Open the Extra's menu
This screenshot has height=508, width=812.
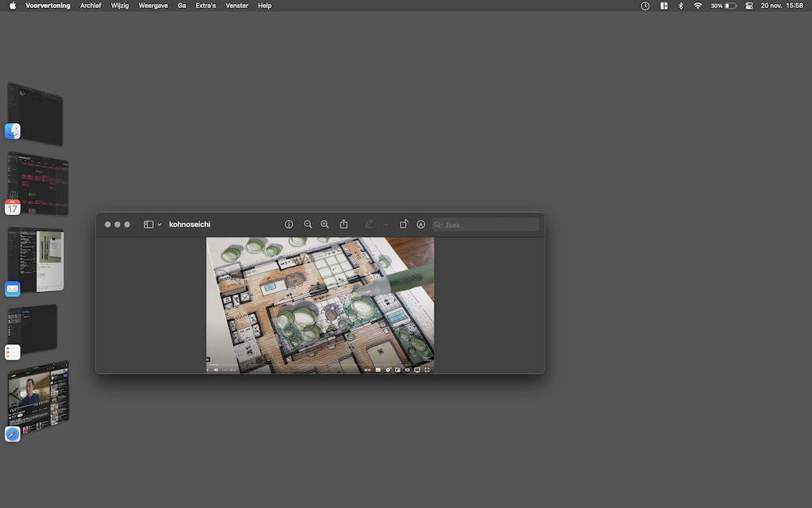coord(205,6)
